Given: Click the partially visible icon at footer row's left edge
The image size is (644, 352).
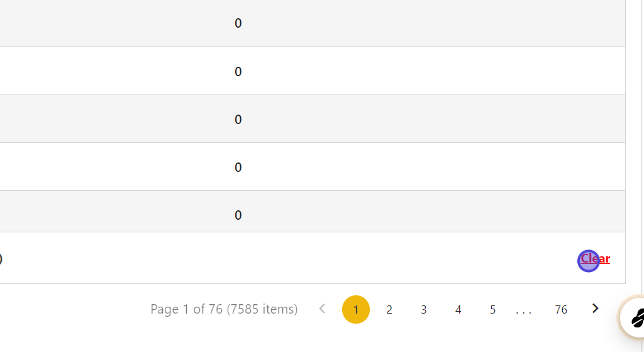Looking at the screenshot, I should pos(1,258).
